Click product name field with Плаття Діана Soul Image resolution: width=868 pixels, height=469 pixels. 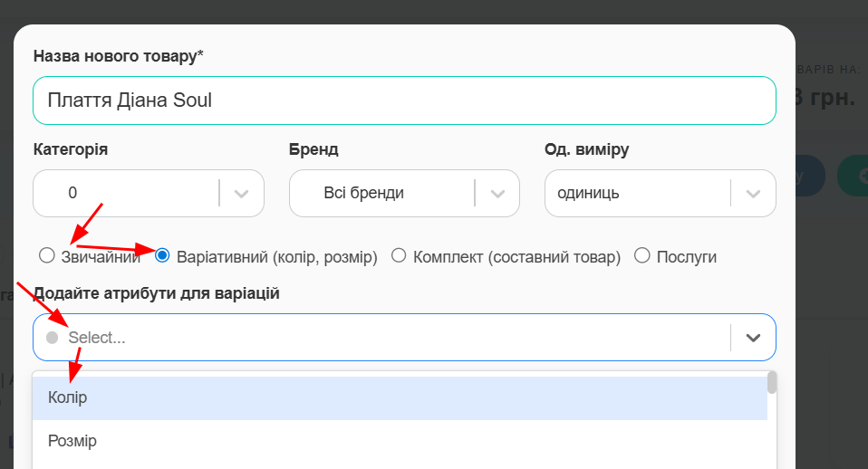click(404, 100)
